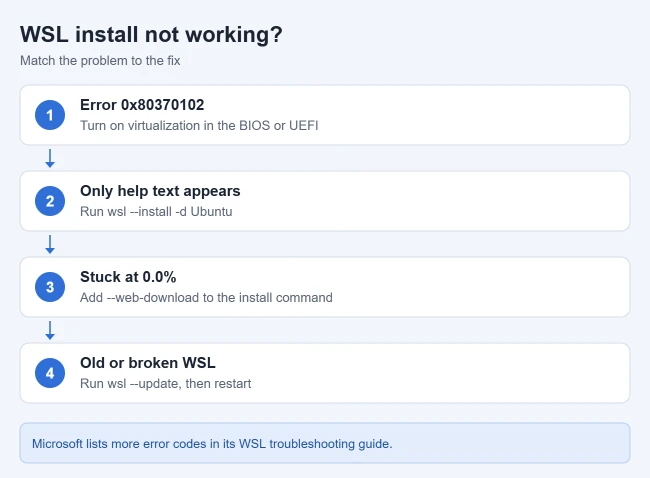Click 'Turn on virtualization in the BIOS or UEFI'
Image resolution: width=650 pixels, height=478 pixels.
click(199, 126)
